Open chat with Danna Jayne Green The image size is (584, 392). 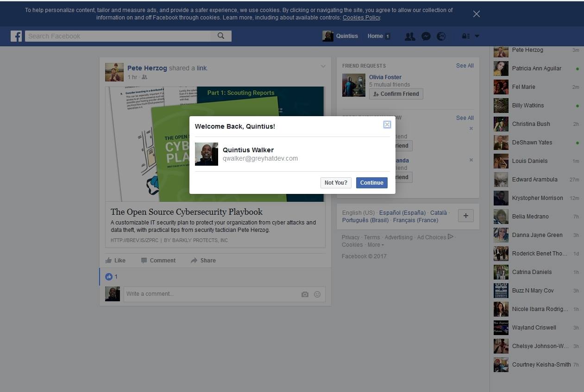pos(536,235)
